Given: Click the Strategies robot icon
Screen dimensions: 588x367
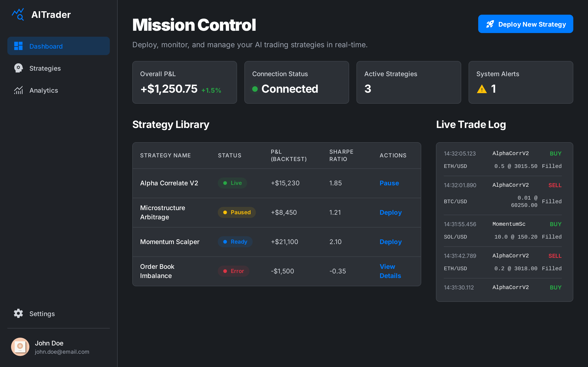Looking at the screenshot, I should pos(18,68).
